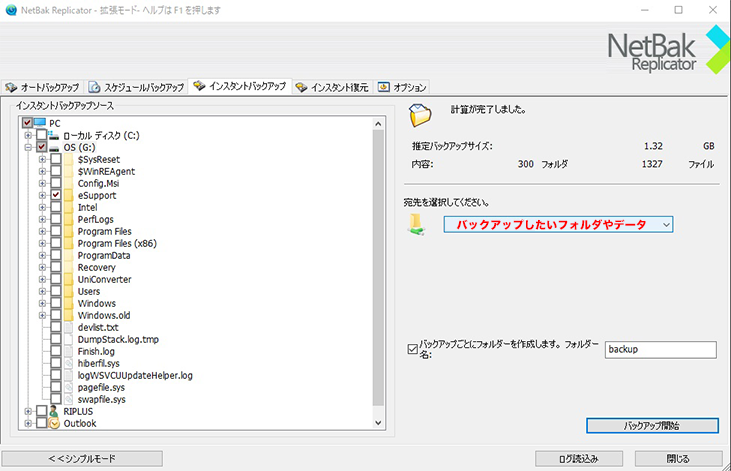This screenshot has width=731, height=471.
Task: Click the ProgramData folder icon
Action: coord(69,256)
